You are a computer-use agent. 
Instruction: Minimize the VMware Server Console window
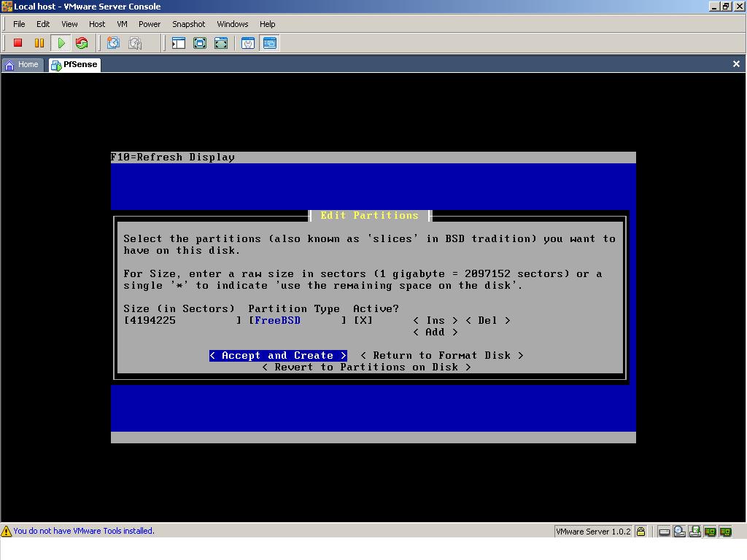pyautogui.click(x=713, y=6)
